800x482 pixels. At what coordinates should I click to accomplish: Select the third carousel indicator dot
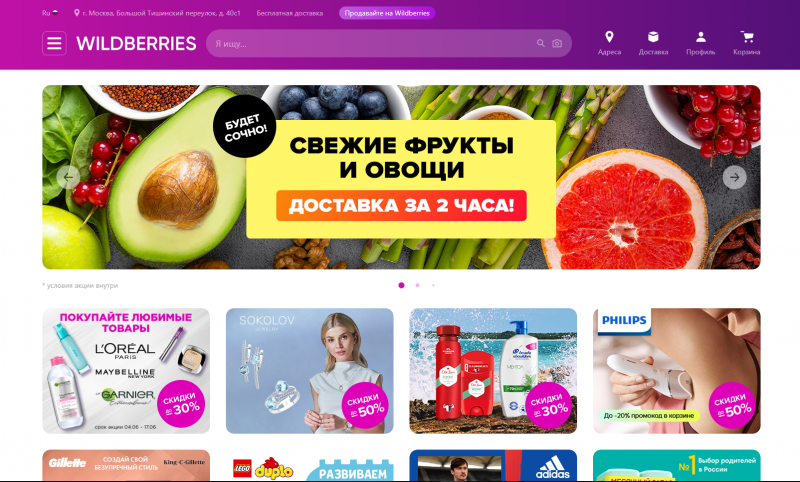pyautogui.click(x=433, y=285)
